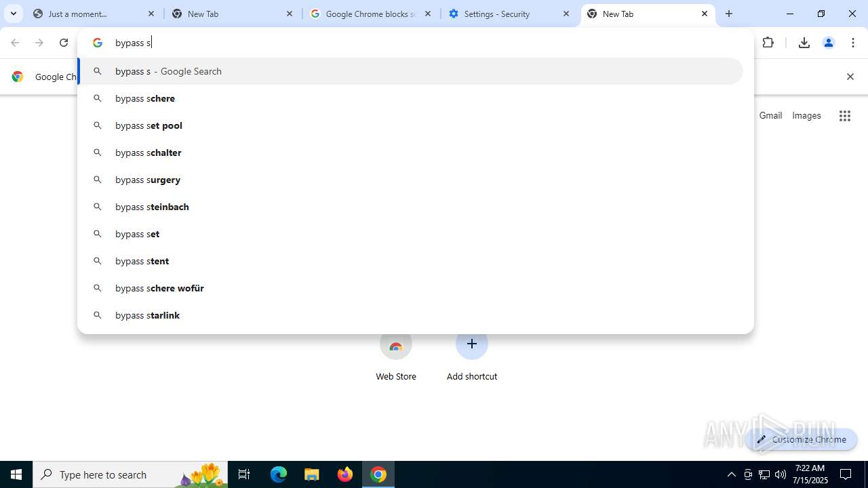
Task: Reload the current page
Action: click(x=64, y=43)
